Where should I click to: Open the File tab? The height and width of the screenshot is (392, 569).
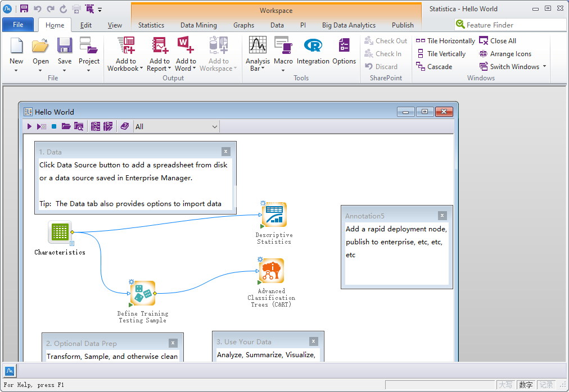[x=18, y=25]
